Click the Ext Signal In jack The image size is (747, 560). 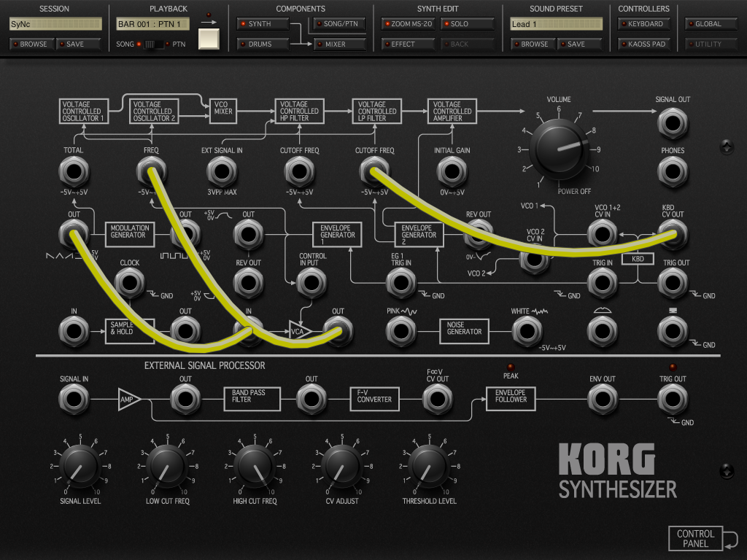tap(222, 174)
